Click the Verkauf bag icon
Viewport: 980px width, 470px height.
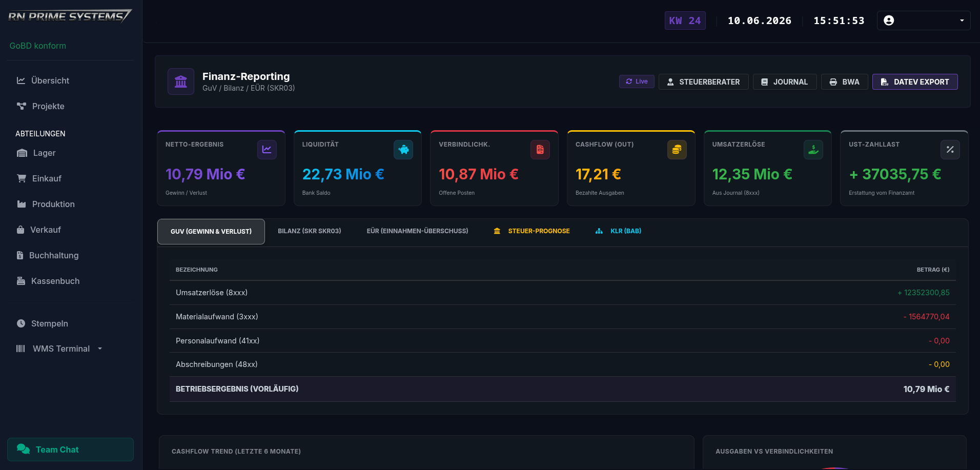point(21,230)
